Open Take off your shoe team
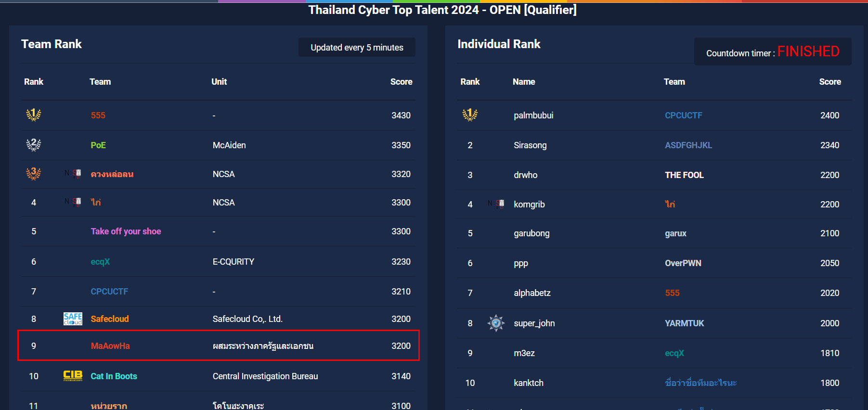 [126, 231]
